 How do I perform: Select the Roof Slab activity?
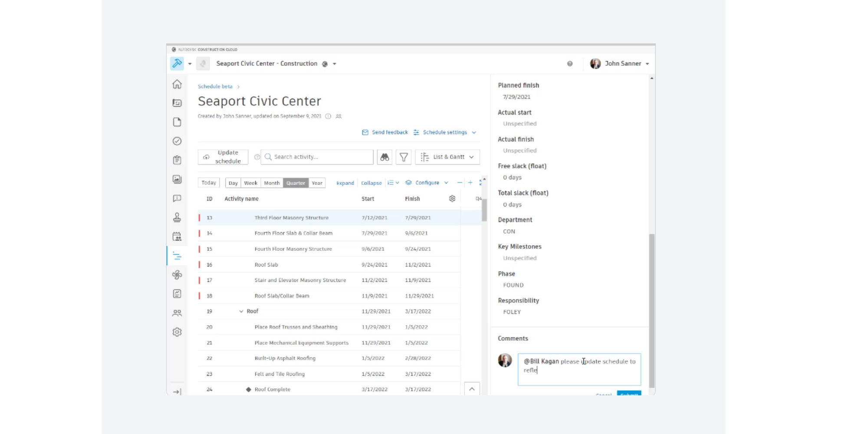329,265
